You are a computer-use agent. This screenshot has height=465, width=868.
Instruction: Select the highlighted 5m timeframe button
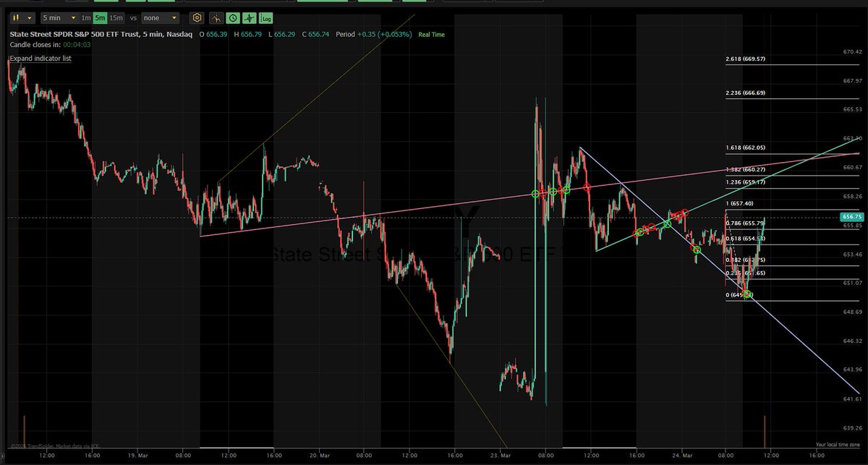pos(100,17)
